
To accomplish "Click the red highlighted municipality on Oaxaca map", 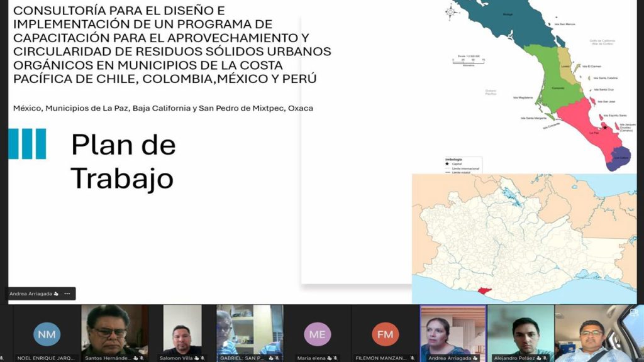I will tap(483, 290).
